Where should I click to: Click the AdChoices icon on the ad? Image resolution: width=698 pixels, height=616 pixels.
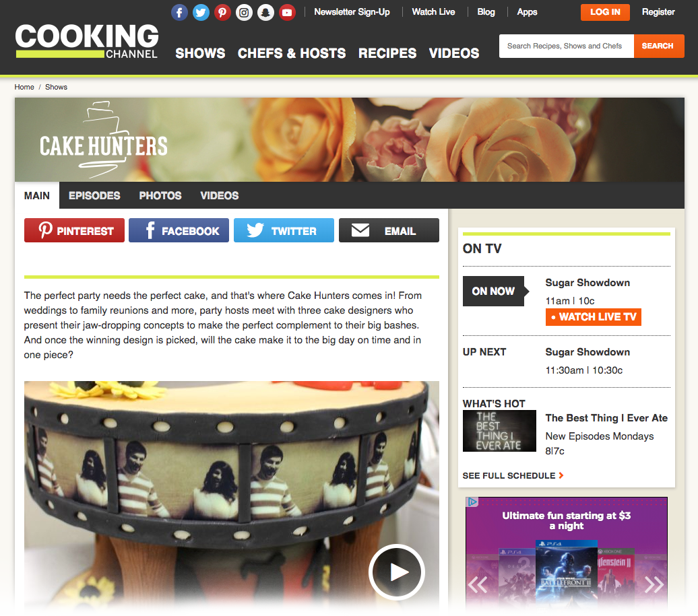tap(472, 502)
